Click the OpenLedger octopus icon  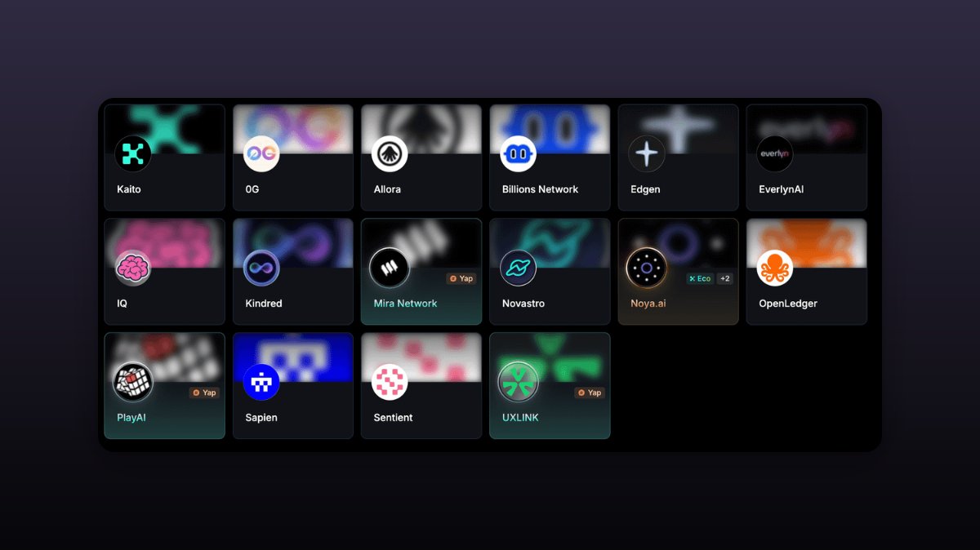coord(774,268)
